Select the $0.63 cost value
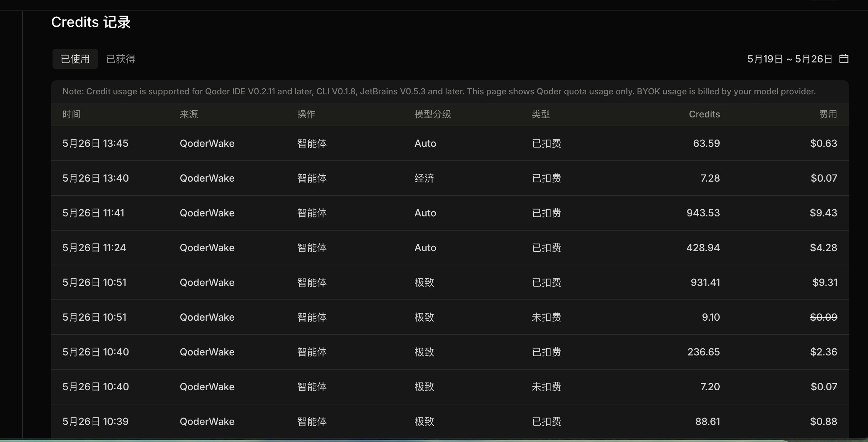This screenshot has width=868, height=442. coord(824,143)
